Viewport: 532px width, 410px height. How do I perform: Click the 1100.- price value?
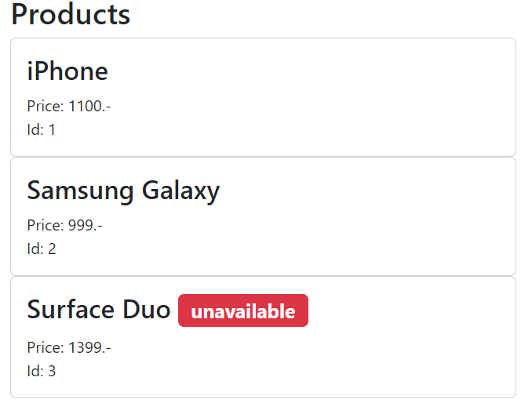(x=89, y=106)
